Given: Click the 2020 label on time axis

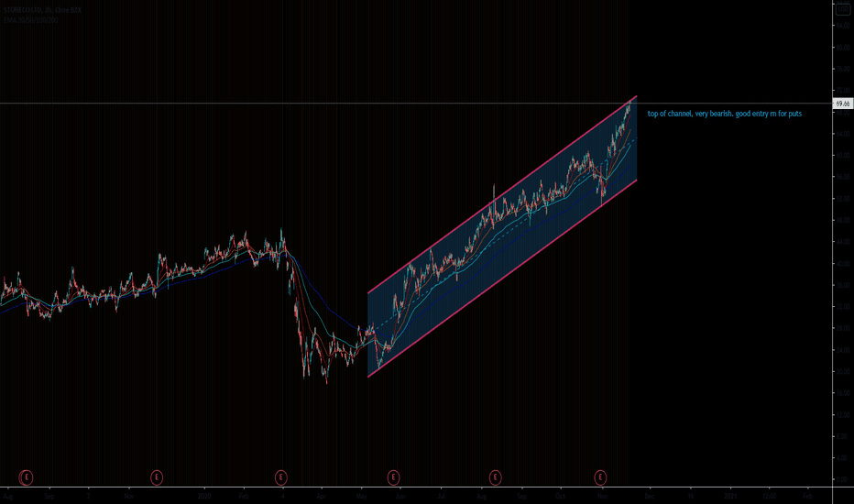Looking at the screenshot, I should pos(204,497).
